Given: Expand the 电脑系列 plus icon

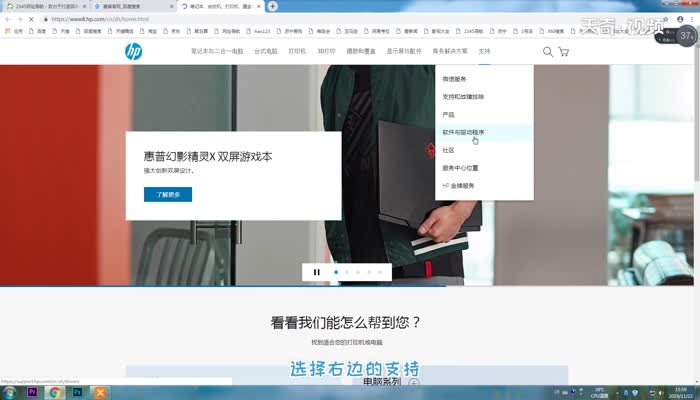Looking at the screenshot, I should (414, 383).
